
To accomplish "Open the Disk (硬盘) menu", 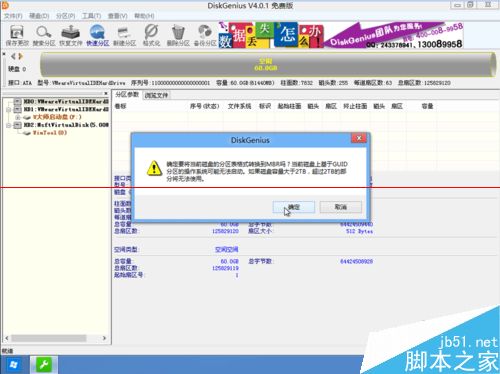I will [39, 16].
